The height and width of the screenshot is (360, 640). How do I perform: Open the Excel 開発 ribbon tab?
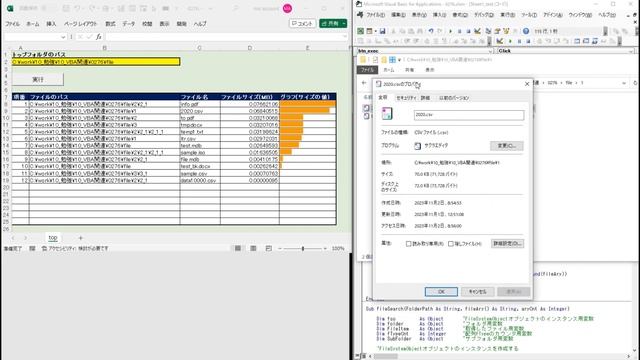click(x=182, y=24)
